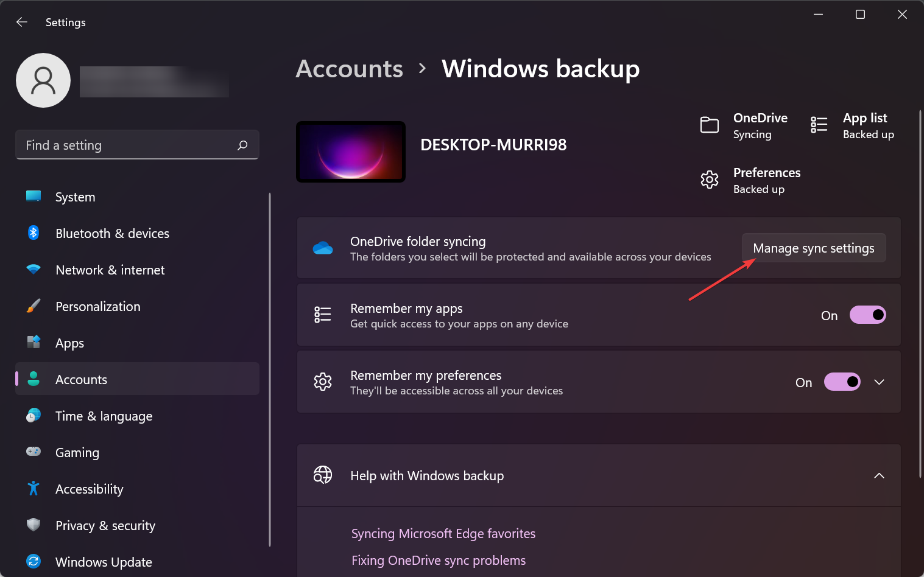This screenshot has width=924, height=577.
Task: Open Bluetooth & devices via its icon
Action: click(x=33, y=233)
